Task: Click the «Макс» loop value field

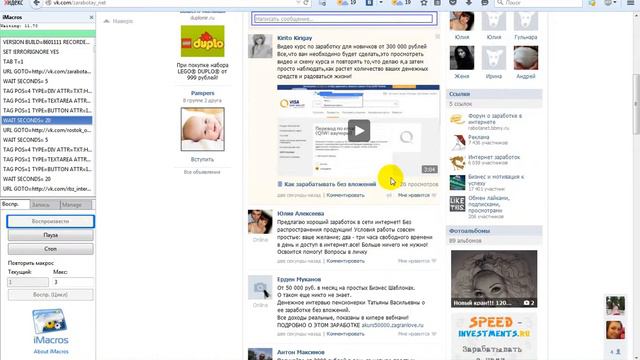Action: click(x=73, y=282)
